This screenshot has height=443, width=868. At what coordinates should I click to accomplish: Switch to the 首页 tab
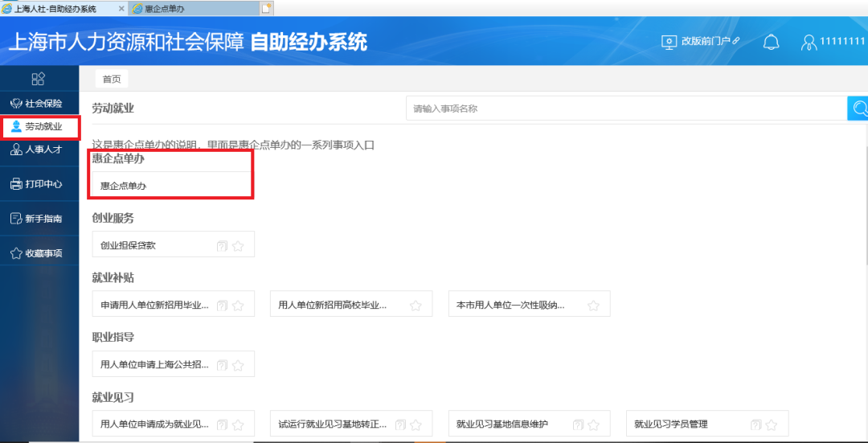[111, 79]
